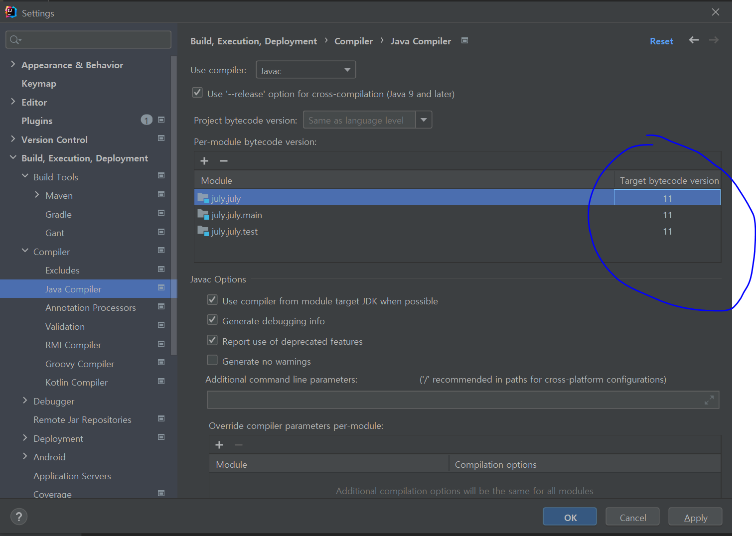Click the project settings icon beside Kotlin Compiler
This screenshot has width=756, height=536.
(161, 381)
